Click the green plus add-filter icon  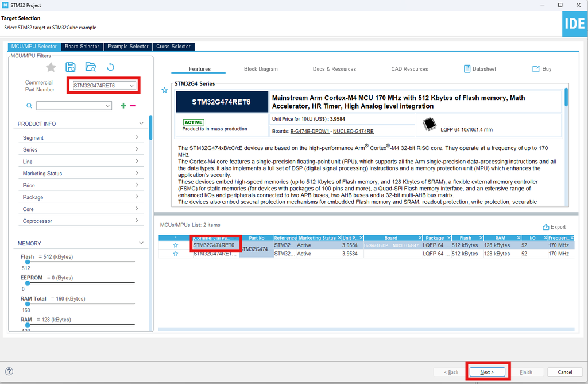click(x=123, y=106)
